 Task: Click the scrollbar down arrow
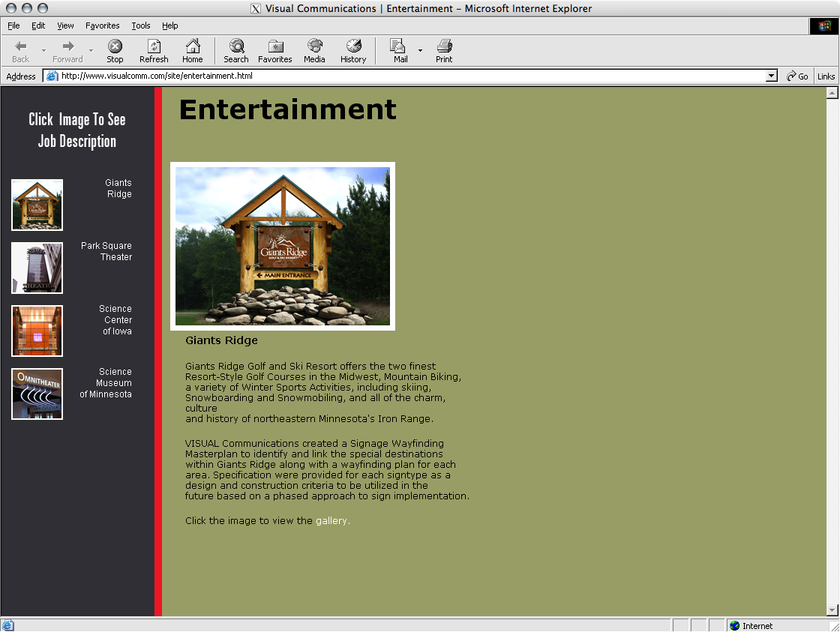[x=832, y=610]
